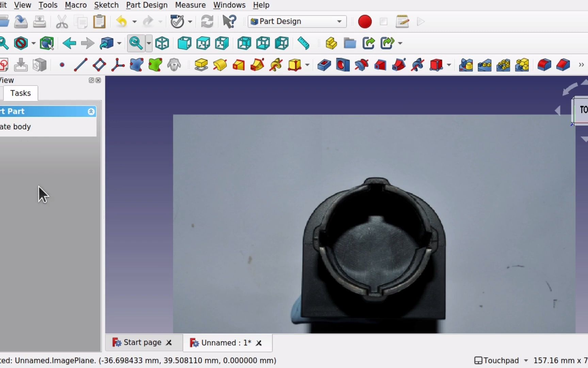Select the Groove tool
The height and width of the screenshot is (368, 588).
pos(361,65)
